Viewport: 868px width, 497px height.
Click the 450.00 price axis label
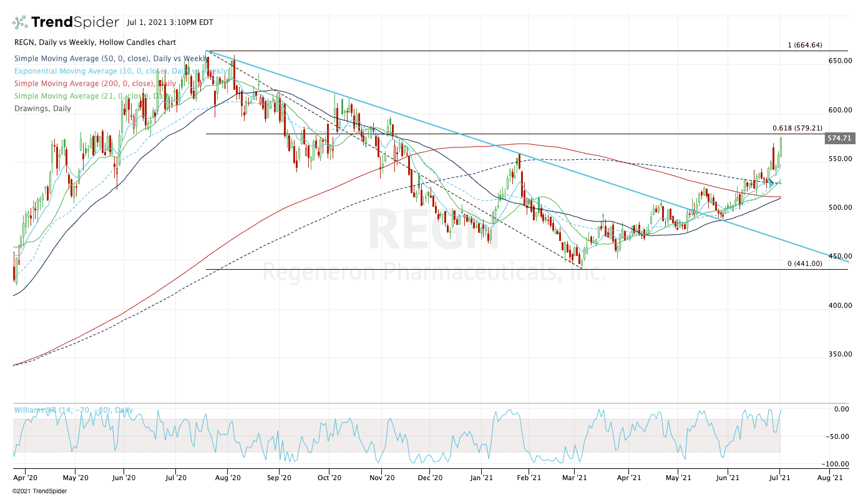point(840,257)
